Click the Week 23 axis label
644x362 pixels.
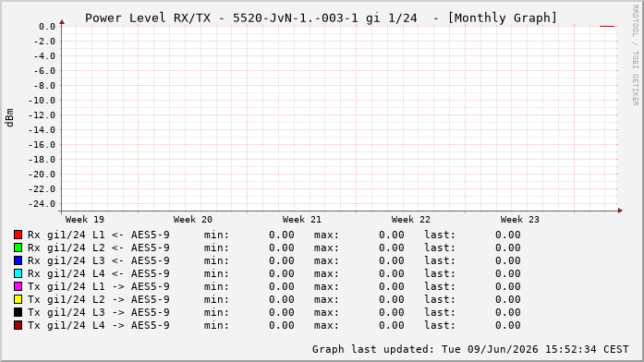click(519, 220)
